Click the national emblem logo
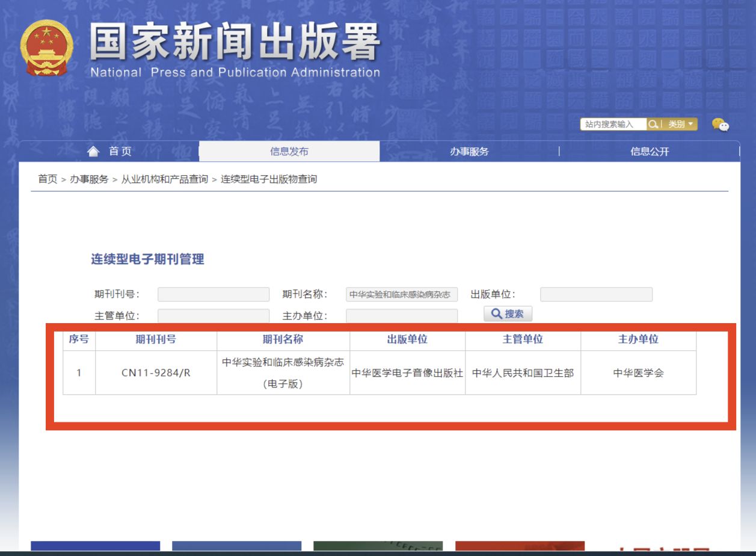Viewport: 756px width, 556px height. [x=46, y=48]
